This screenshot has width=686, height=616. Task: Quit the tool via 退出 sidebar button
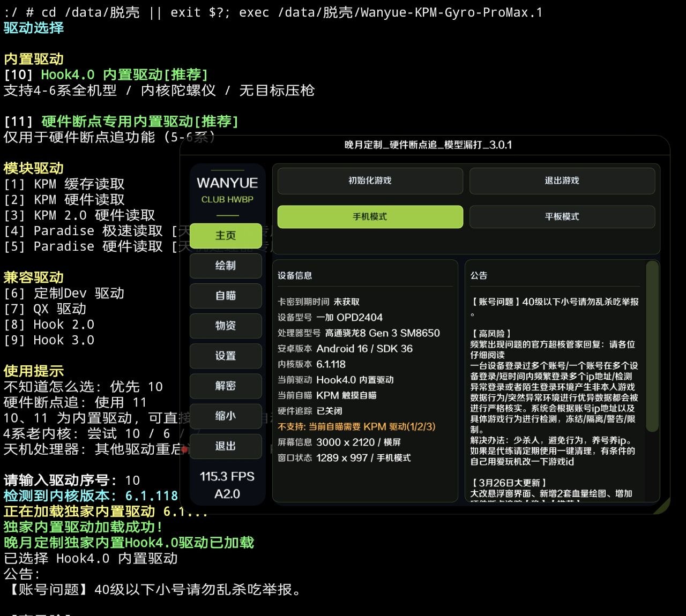(x=225, y=446)
